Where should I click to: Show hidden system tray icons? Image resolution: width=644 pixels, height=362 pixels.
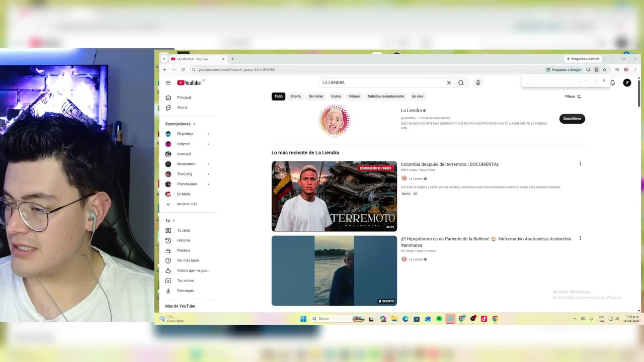pyautogui.click(x=575, y=319)
